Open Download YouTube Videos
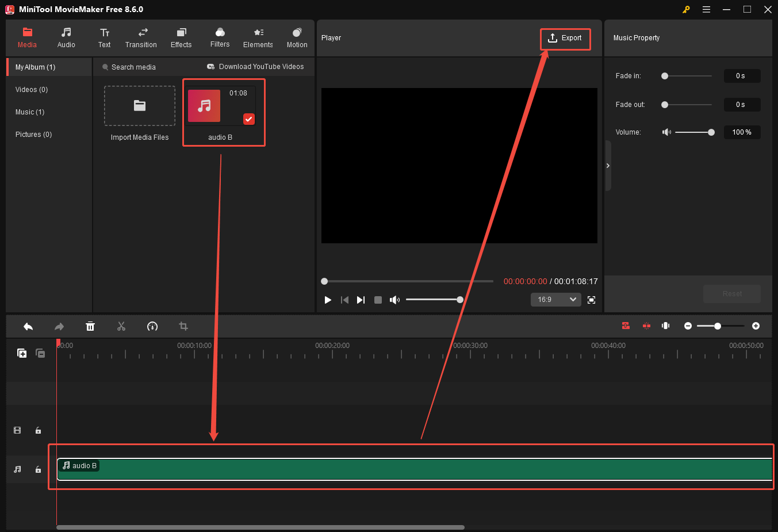Screen dimensions: 778x532 point(255,67)
